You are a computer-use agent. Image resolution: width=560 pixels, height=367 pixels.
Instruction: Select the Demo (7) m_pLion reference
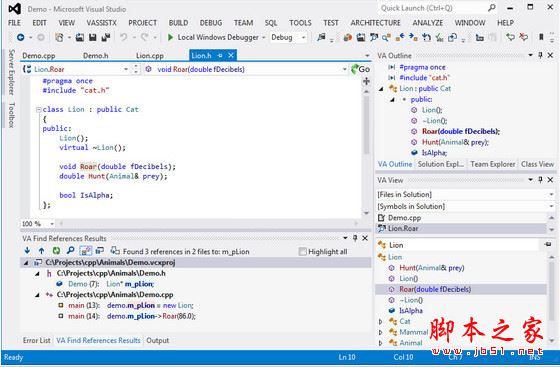tap(111, 284)
